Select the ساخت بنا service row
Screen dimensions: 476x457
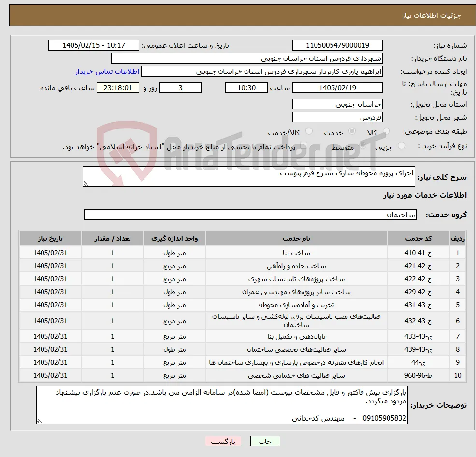243,253
